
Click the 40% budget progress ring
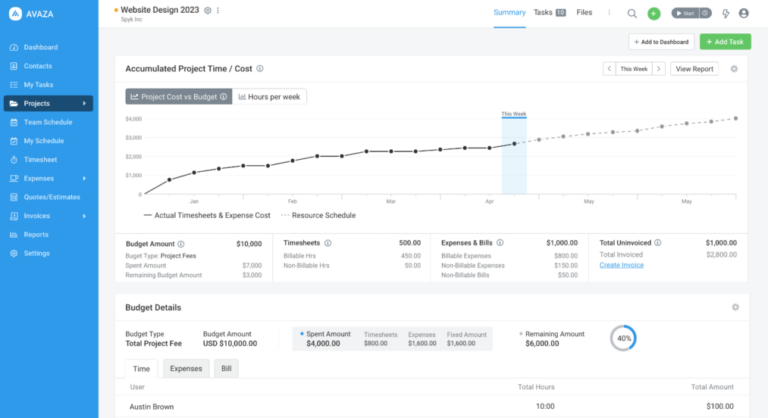point(624,338)
